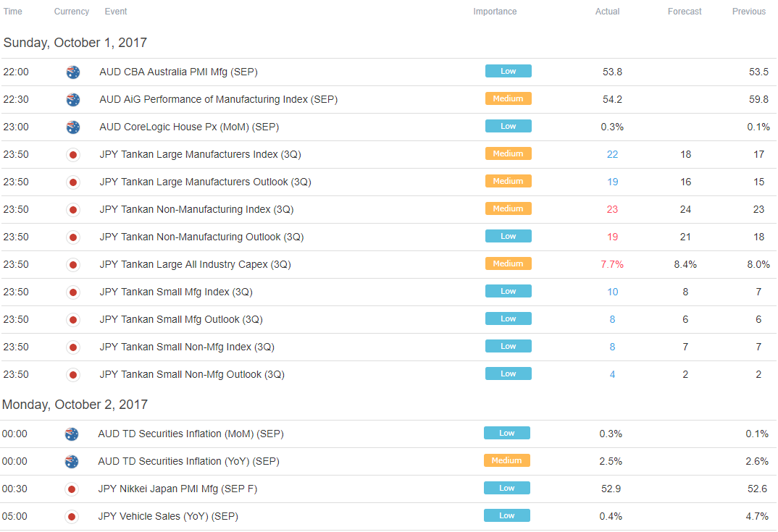The height and width of the screenshot is (532, 778).
Task: Click Low importance badge for CBA Australia PMI Mfg
Action: point(508,71)
